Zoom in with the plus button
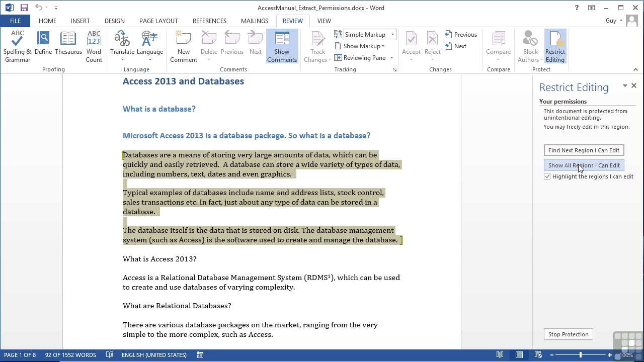The height and width of the screenshot is (362, 644). 610,355
